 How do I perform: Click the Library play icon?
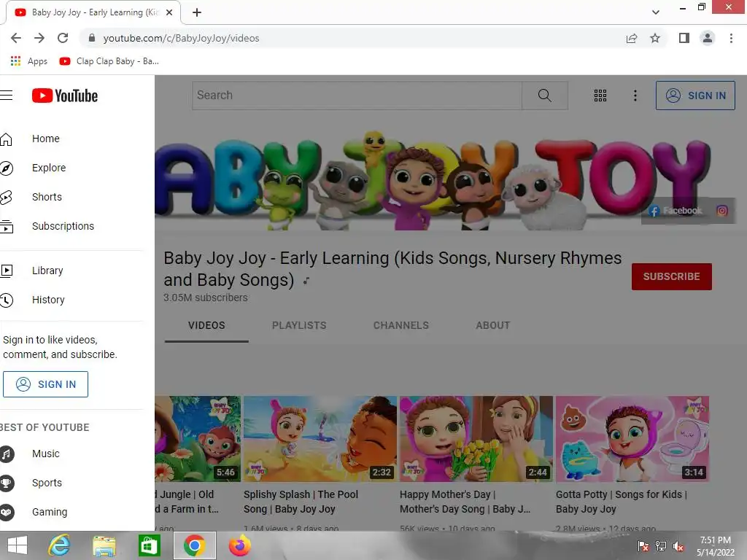pos(6,271)
